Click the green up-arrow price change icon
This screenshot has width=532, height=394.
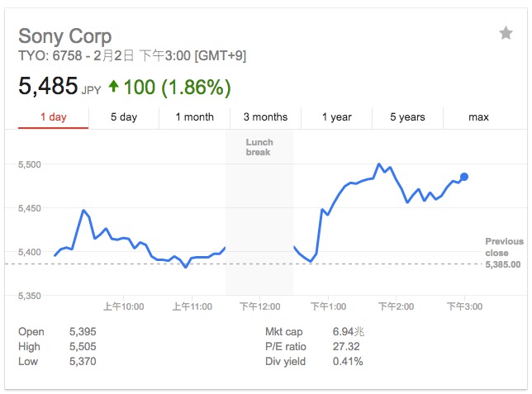click(113, 86)
